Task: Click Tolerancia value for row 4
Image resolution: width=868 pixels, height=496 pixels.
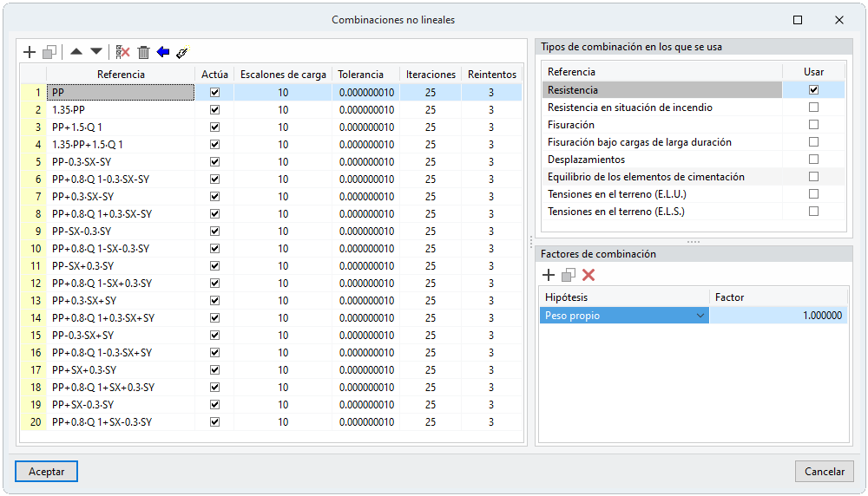Action: (x=366, y=144)
